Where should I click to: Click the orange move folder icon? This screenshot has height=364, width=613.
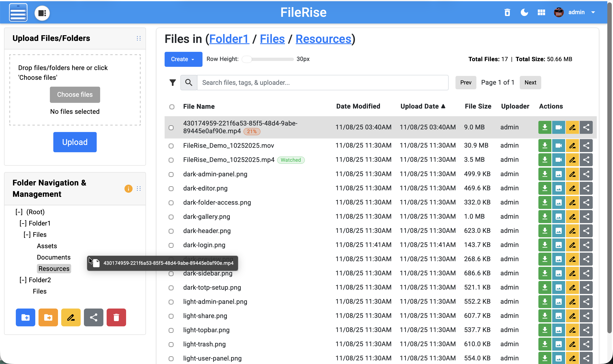pos(48,317)
